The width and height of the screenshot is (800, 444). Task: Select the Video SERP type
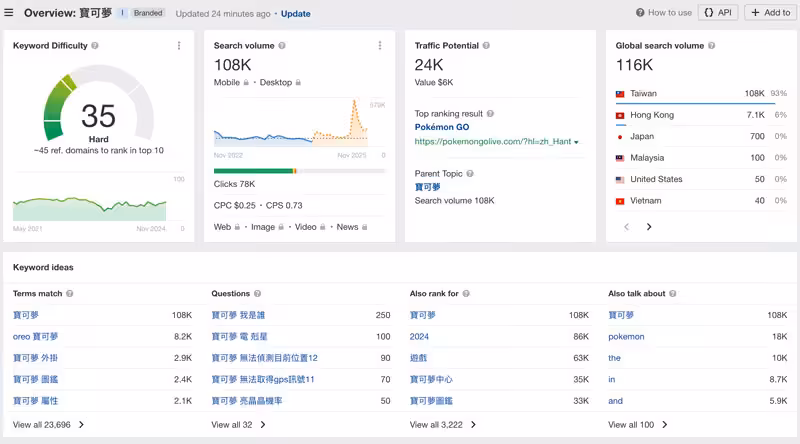pyautogui.click(x=306, y=227)
